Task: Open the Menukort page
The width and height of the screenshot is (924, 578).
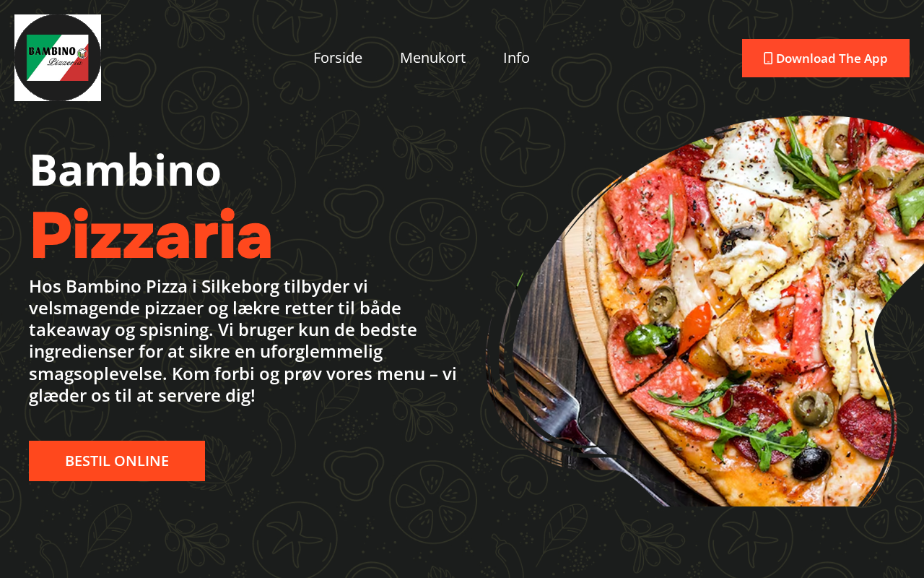Action: click(432, 58)
